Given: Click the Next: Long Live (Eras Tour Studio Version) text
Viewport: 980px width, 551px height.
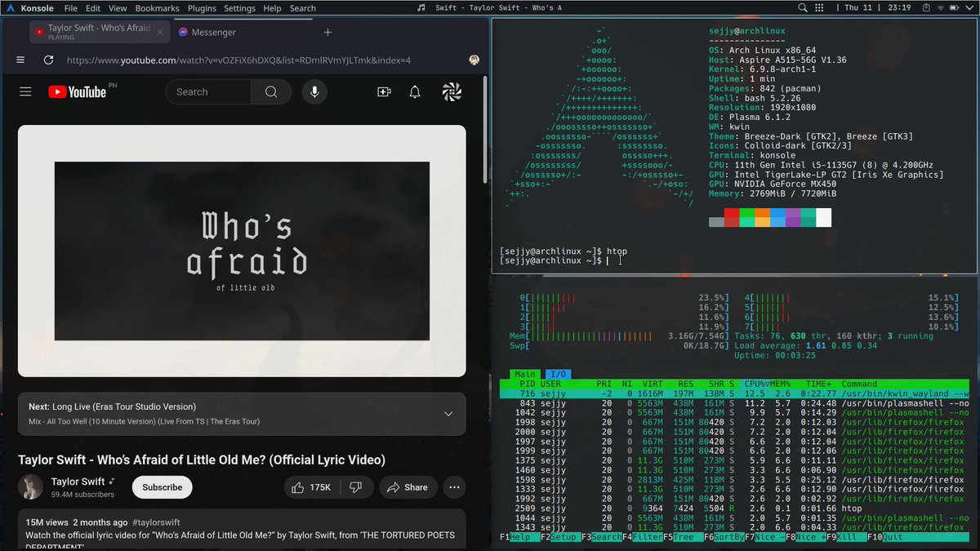Looking at the screenshot, I should tap(112, 407).
